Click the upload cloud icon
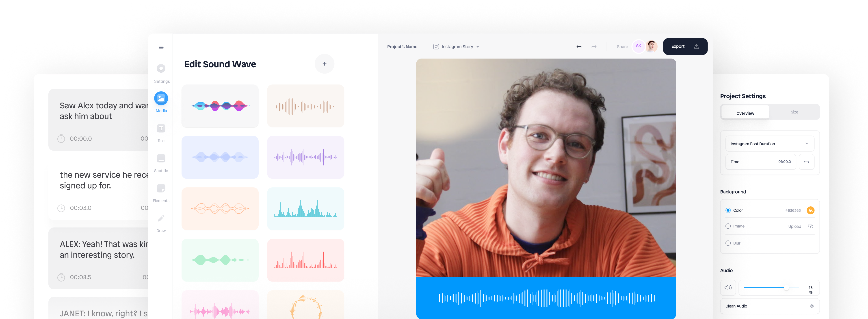Viewport: 868px width, 319px height. pyautogui.click(x=810, y=226)
